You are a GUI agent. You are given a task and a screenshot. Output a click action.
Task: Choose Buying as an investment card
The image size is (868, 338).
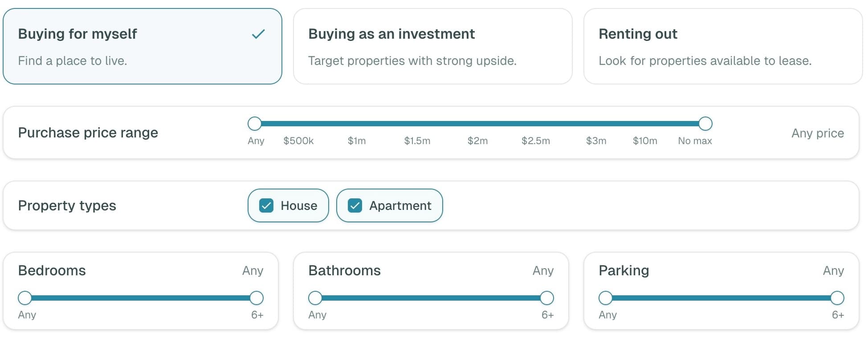click(432, 46)
